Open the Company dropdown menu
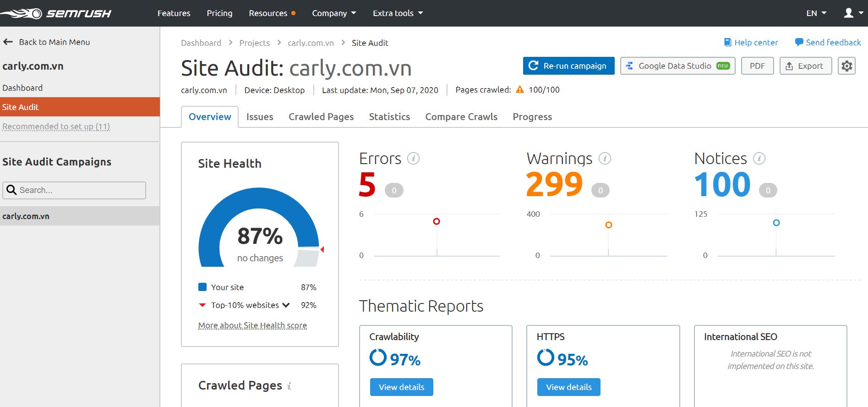 [334, 13]
